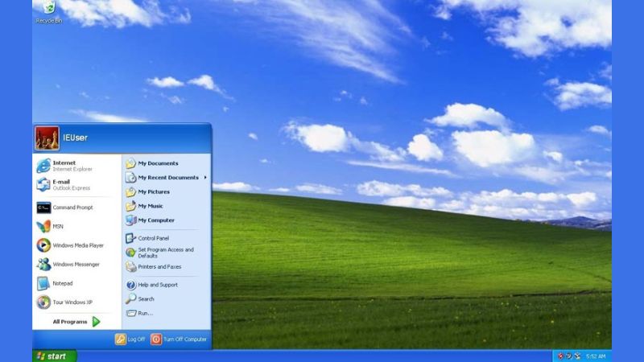
Task: Open Help and Support label
Action: pyautogui.click(x=158, y=285)
